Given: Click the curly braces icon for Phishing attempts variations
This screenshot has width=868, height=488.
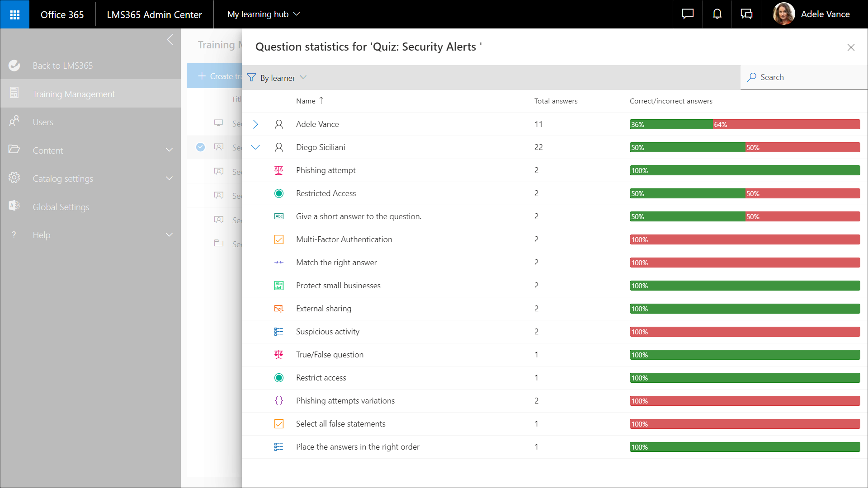Looking at the screenshot, I should (x=279, y=401).
